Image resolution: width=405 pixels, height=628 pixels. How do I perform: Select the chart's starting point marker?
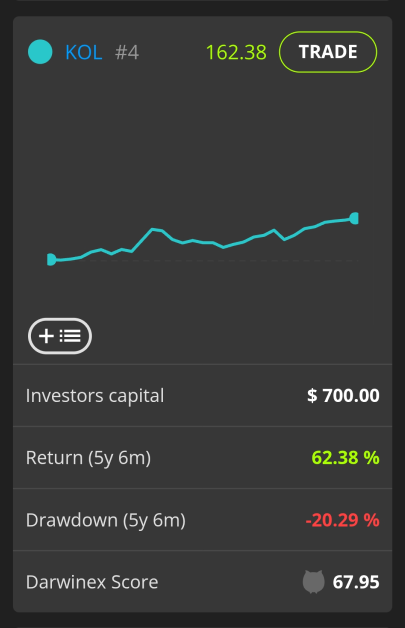tap(51, 260)
